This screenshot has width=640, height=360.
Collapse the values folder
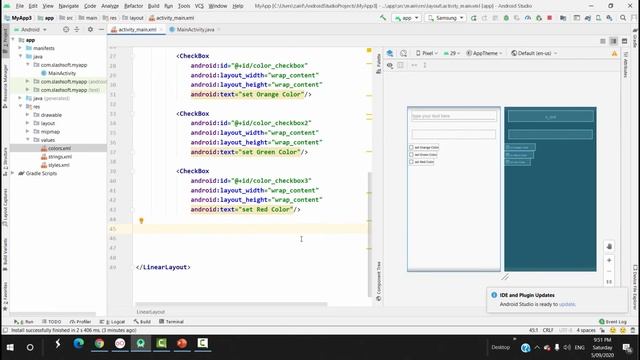[x=28, y=140]
